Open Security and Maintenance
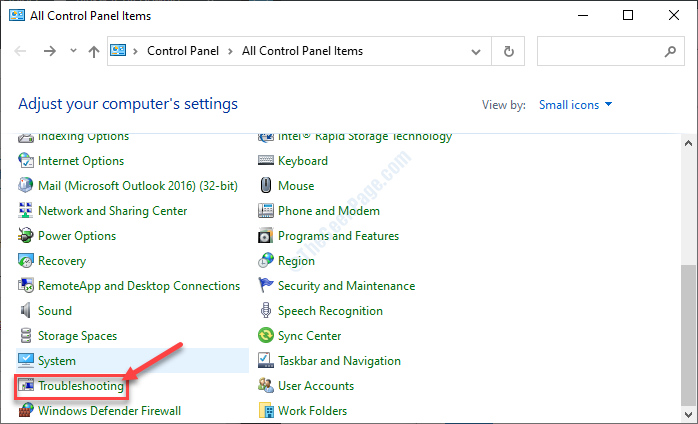698x424 pixels. (346, 286)
